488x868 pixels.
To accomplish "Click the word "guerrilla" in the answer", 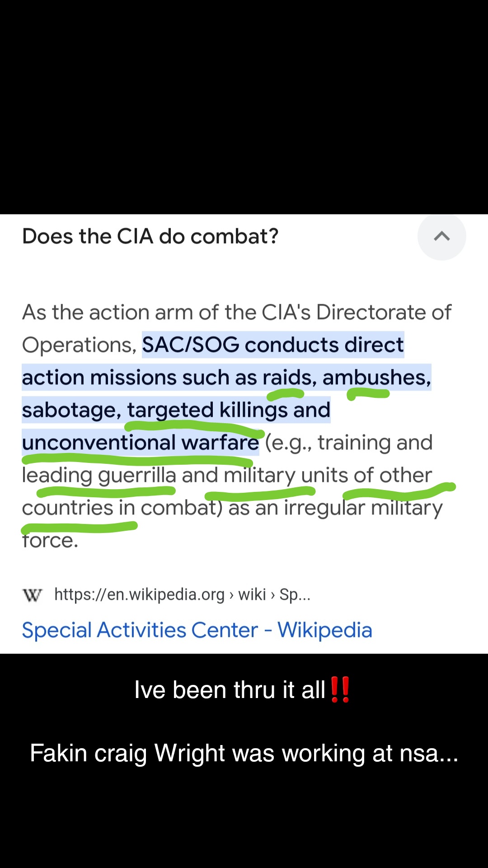I will 137,475.
